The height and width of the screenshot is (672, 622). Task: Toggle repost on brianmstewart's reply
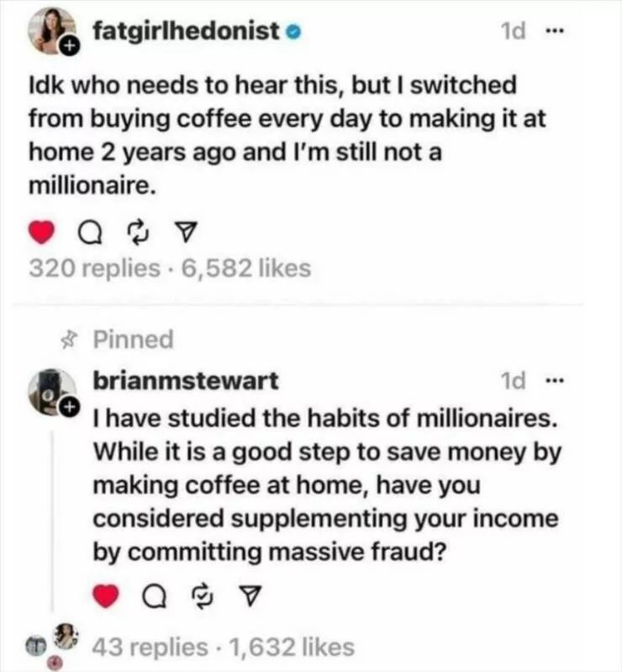coord(202,598)
